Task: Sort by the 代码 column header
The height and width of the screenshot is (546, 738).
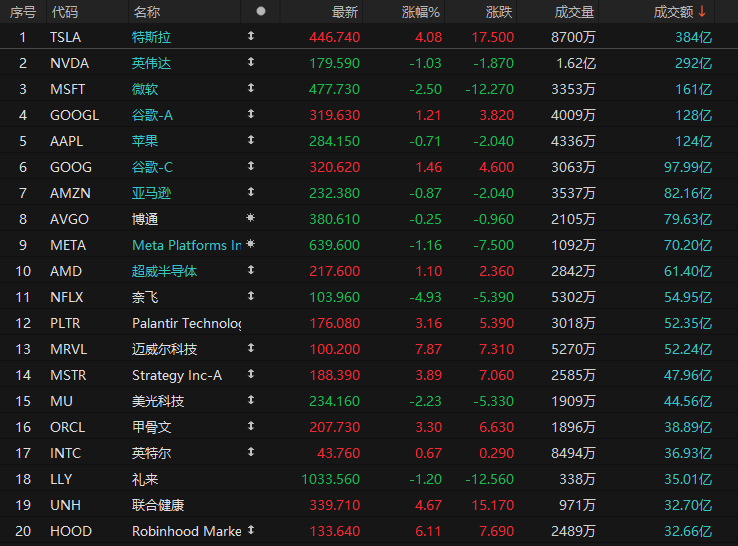Action: click(65, 12)
